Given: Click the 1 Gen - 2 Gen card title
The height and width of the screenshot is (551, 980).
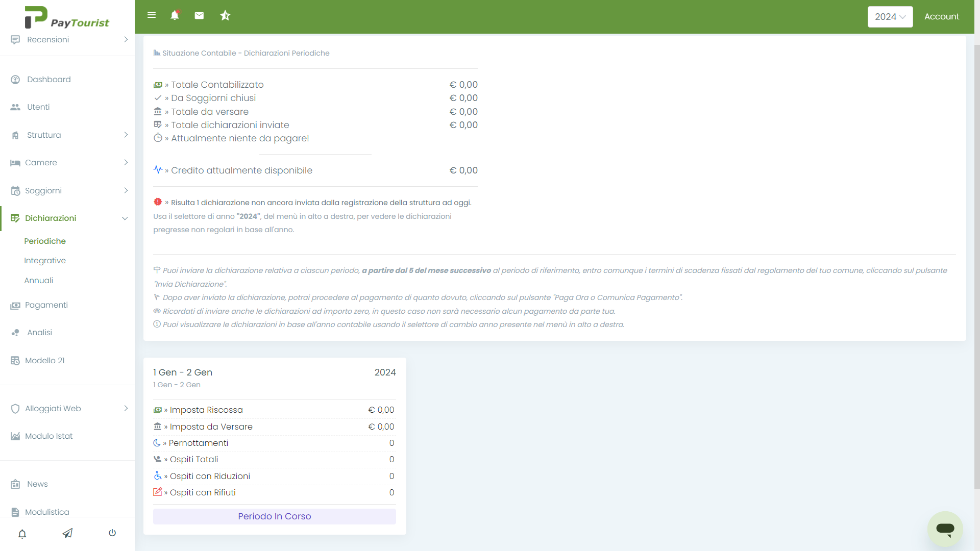Looking at the screenshot, I should click(x=183, y=372).
